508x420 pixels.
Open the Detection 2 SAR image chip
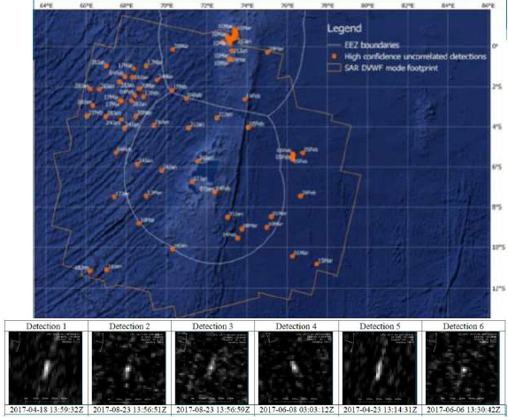[x=129, y=367]
